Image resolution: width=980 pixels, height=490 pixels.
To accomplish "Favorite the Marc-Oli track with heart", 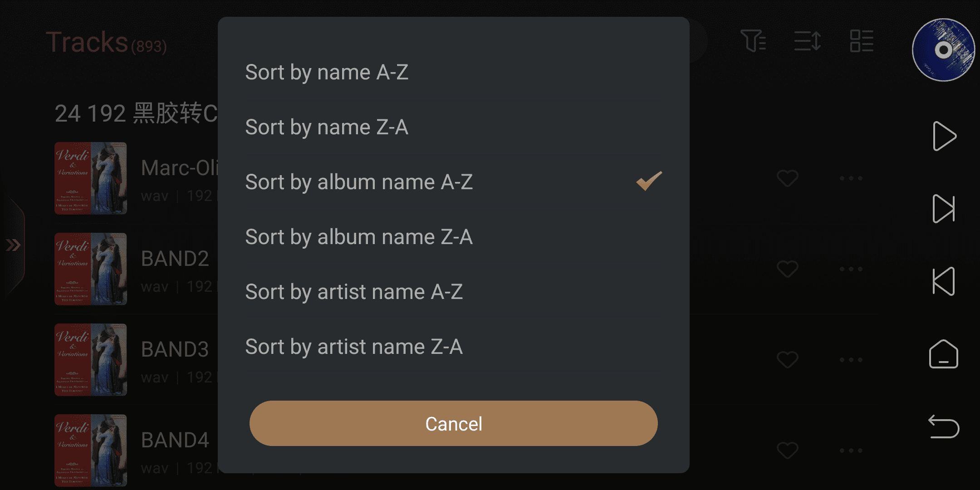I will click(787, 178).
